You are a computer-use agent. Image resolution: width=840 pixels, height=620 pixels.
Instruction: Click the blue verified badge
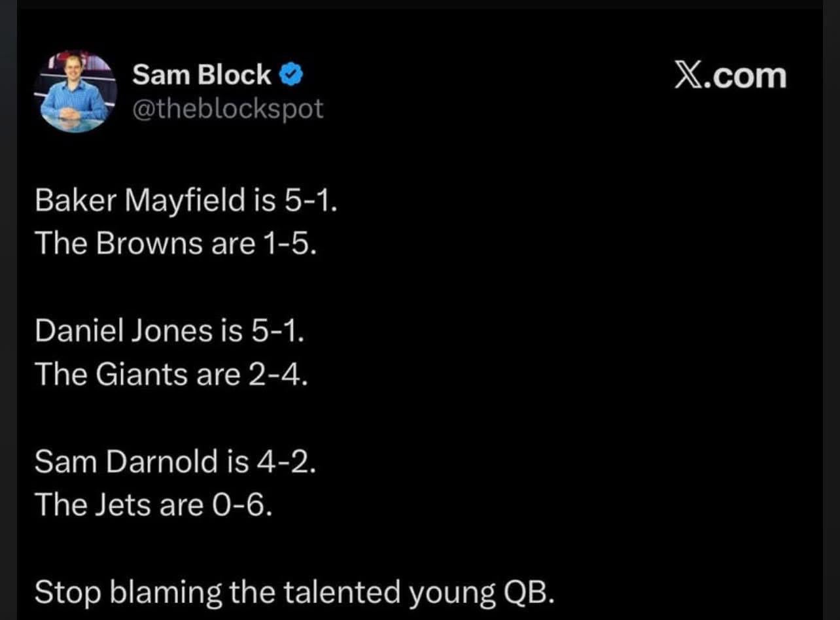[291, 76]
